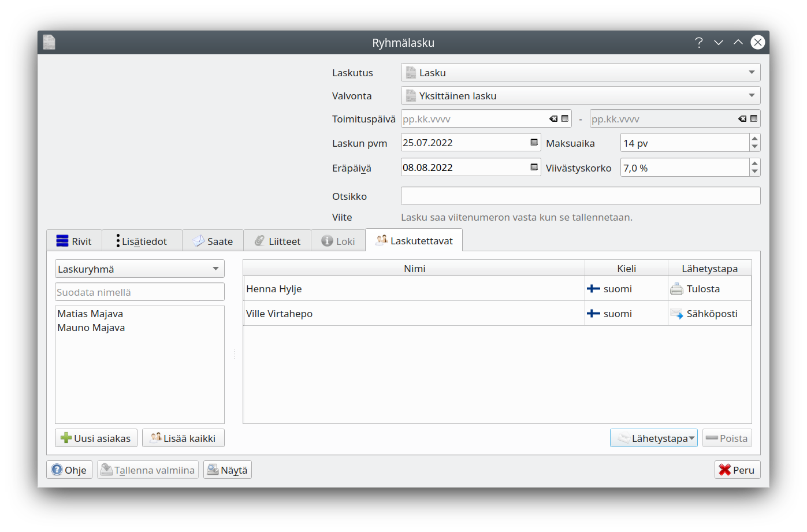Decrease Viivästyskorko with down arrow
Screen dimensions: 807x532
754,172
